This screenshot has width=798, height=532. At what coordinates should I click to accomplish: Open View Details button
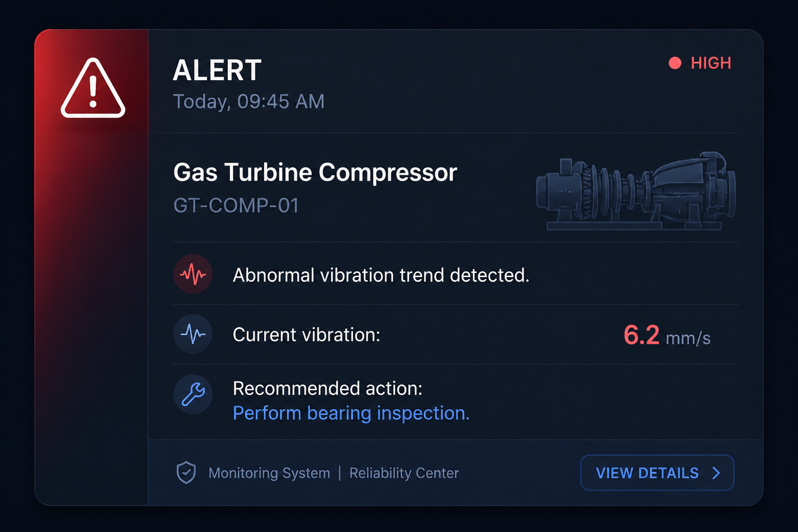point(657,473)
